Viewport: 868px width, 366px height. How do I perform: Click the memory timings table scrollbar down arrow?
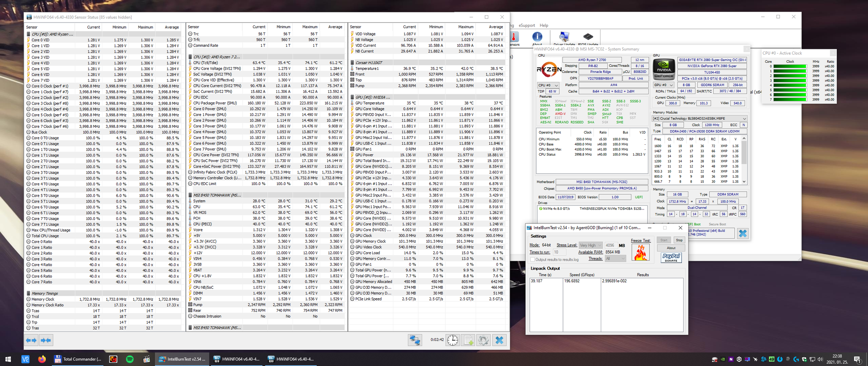coord(744,181)
